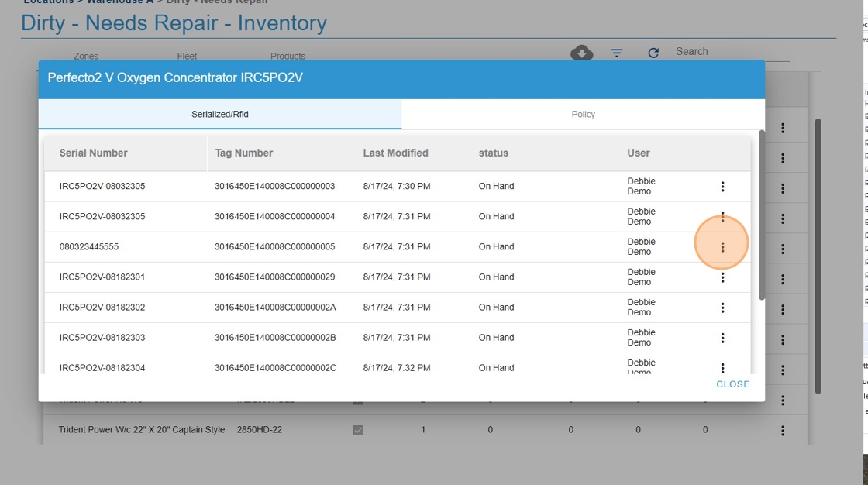Screen dimensions: 868x485
Task: Open the Zones tab in background page
Action: coord(86,56)
